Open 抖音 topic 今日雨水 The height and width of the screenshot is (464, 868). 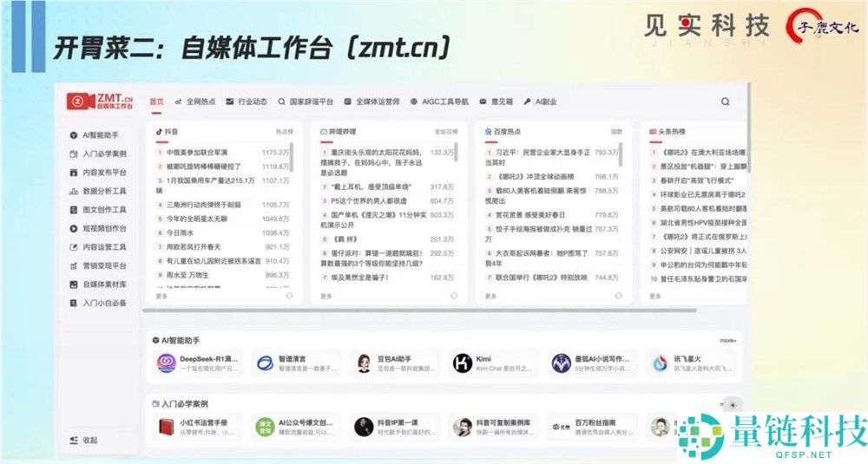point(180,232)
